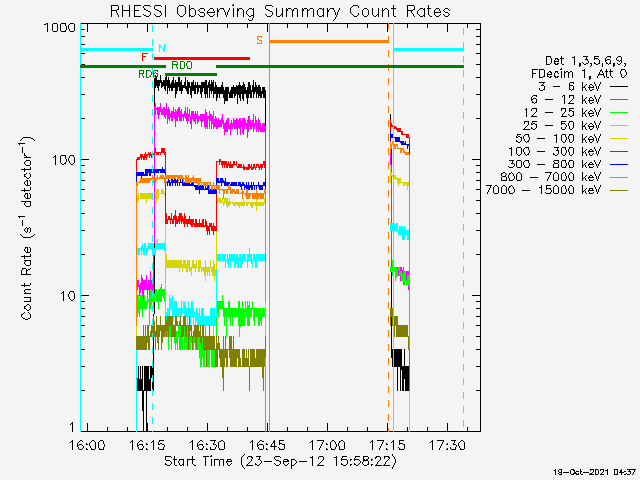Click the cyan N flag label
640x480 pixels.
(162, 48)
